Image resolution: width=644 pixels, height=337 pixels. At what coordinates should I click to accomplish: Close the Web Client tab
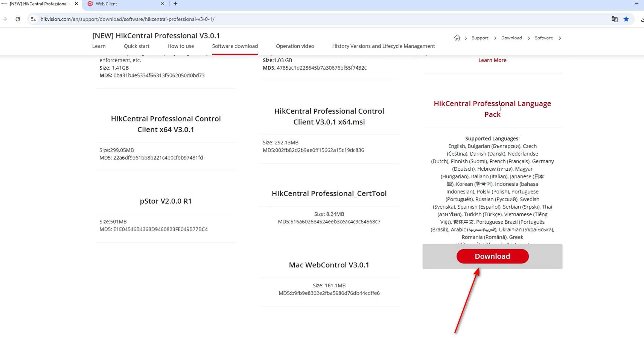point(163,4)
